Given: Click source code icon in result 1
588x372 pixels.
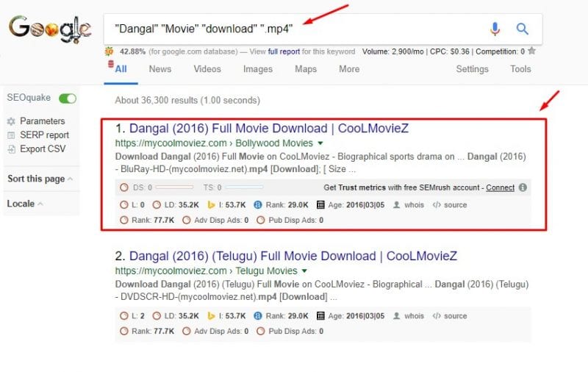Looking at the screenshot, I should pyautogui.click(x=437, y=205).
